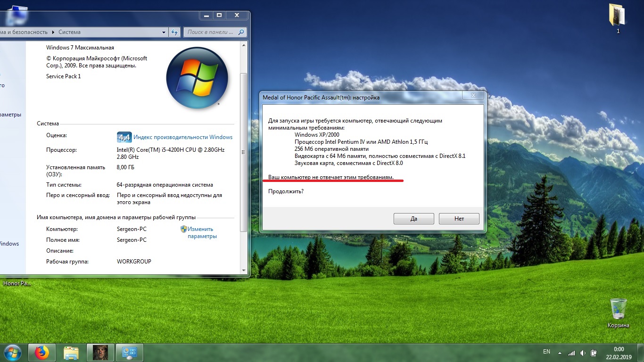Click the Нет button in the dialog
The height and width of the screenshot is (362, 644).
pos(459,219)
